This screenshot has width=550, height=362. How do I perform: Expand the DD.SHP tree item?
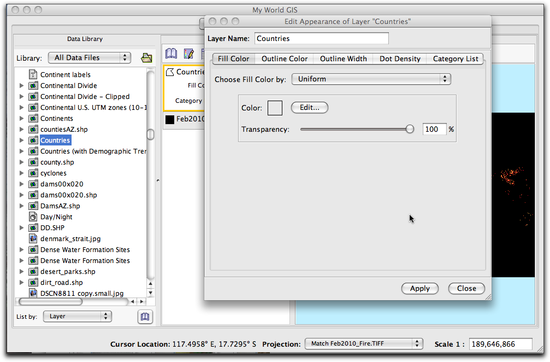coord(21,228)
